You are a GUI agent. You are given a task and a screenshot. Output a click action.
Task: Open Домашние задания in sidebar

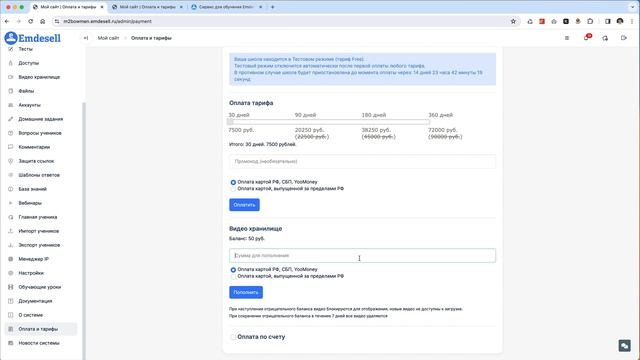click(40, 119)
